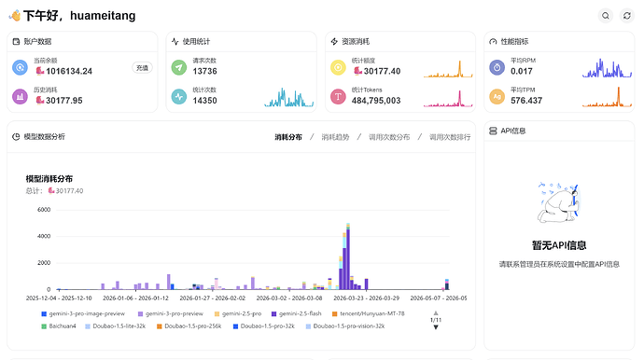The image size is (644, 360).
Task: Click the 性能指标 gauge header icon
Action: 493,41
